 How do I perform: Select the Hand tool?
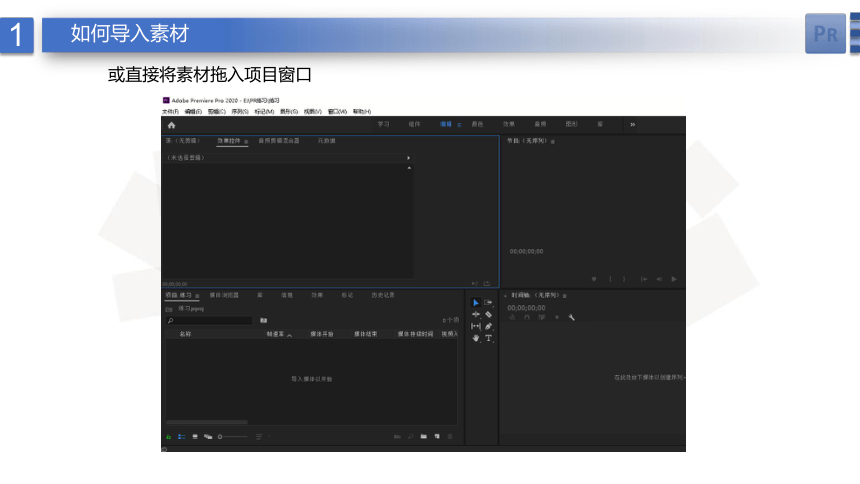[x=476, y=338]
